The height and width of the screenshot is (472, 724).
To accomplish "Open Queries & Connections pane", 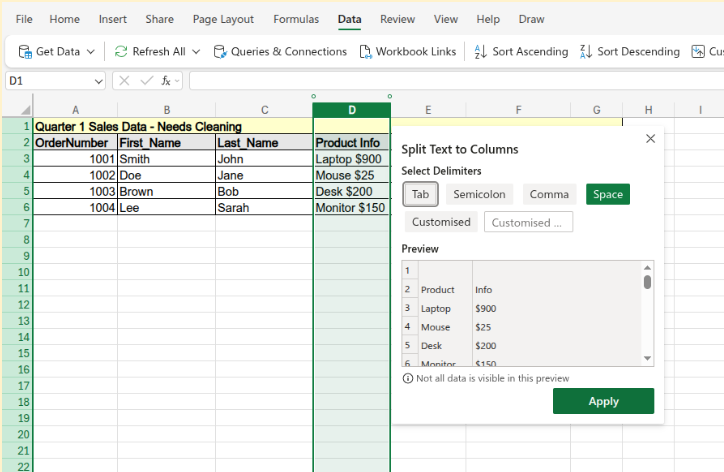I will coord(279,51).
